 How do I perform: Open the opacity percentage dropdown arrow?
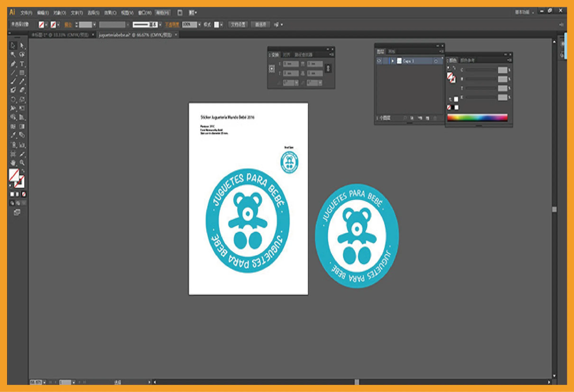pyautogui.click(x=199, y=25)
